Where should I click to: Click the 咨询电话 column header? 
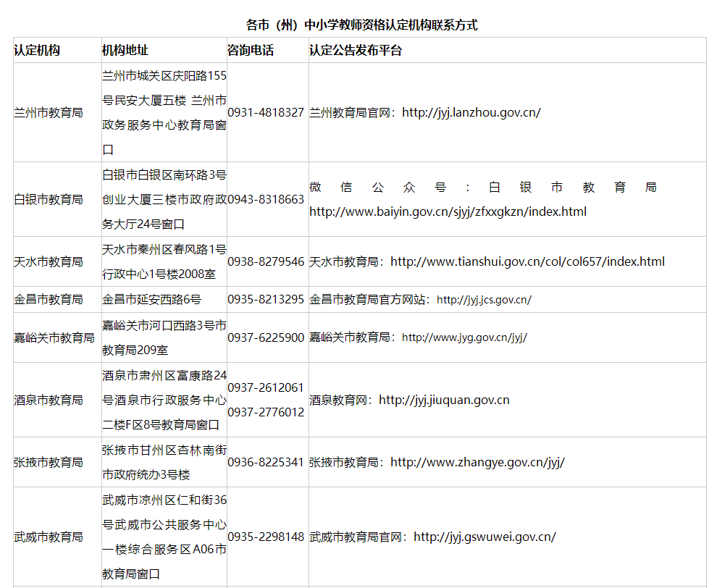tap(251, 50)
